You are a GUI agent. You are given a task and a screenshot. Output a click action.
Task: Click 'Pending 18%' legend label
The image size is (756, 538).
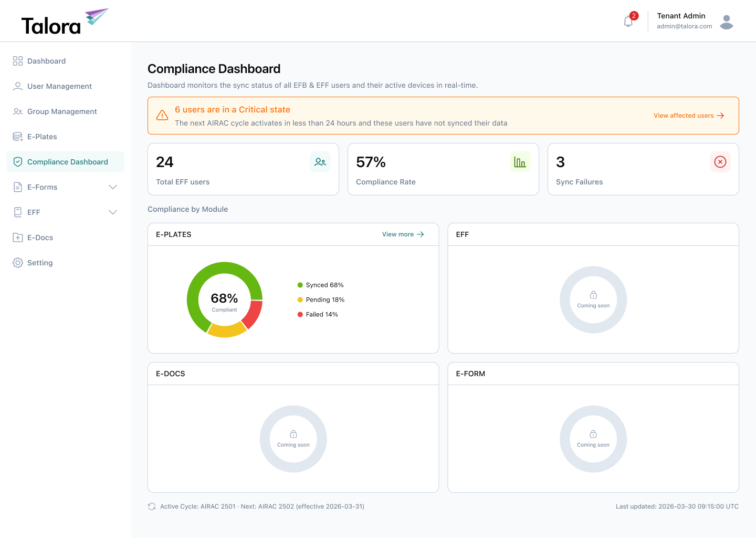(x=325, y=300)
